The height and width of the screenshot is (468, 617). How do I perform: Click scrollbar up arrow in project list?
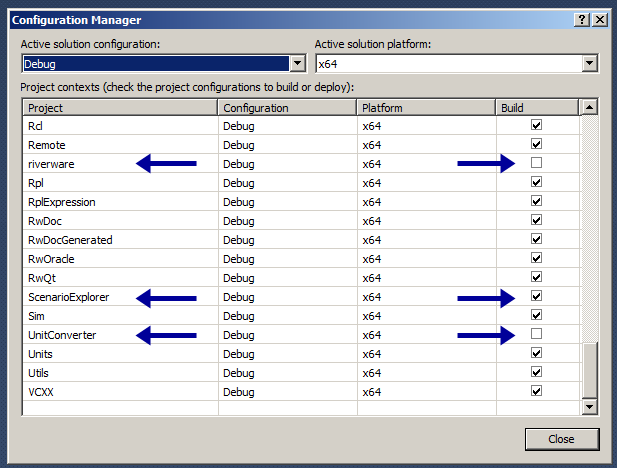coord(589,107)
